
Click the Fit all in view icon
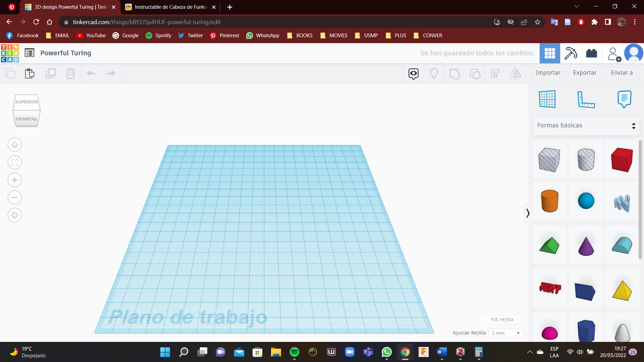pyautogui.click(x=15, y=163)
